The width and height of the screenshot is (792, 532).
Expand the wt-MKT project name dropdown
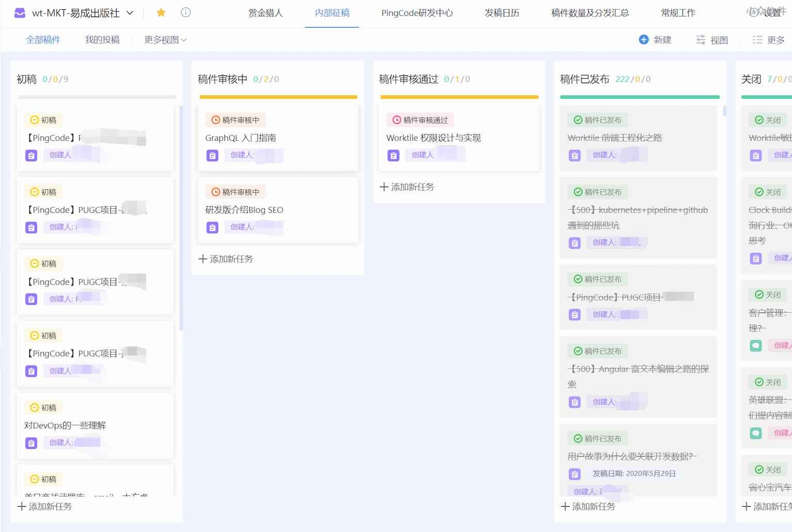[x=130, y=13]
